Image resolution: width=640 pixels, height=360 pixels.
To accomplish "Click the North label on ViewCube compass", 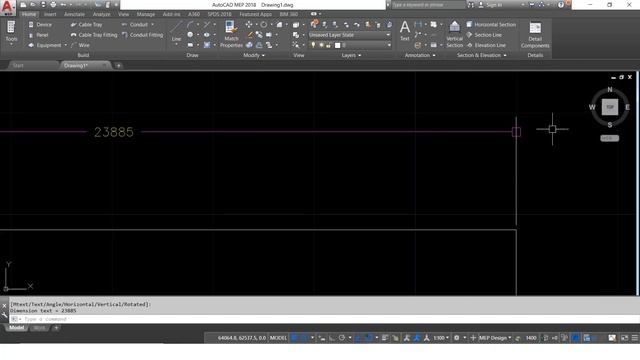I will pos(610,89).
